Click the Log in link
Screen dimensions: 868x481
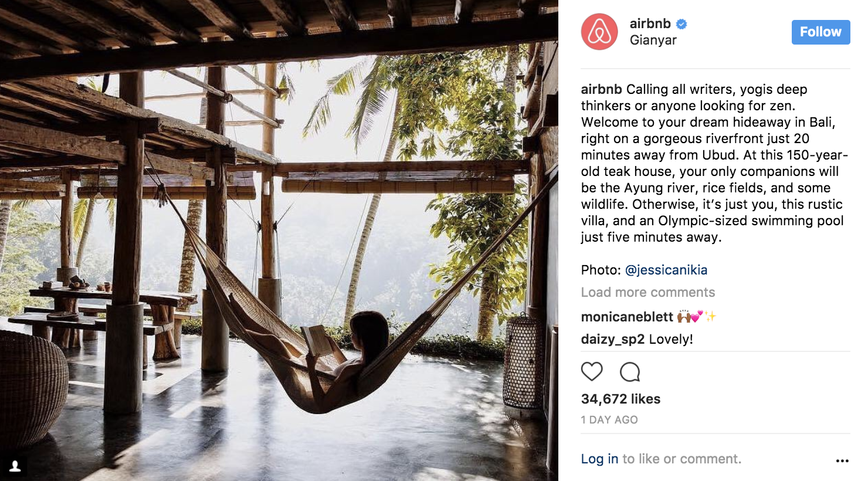click(599, 459)
